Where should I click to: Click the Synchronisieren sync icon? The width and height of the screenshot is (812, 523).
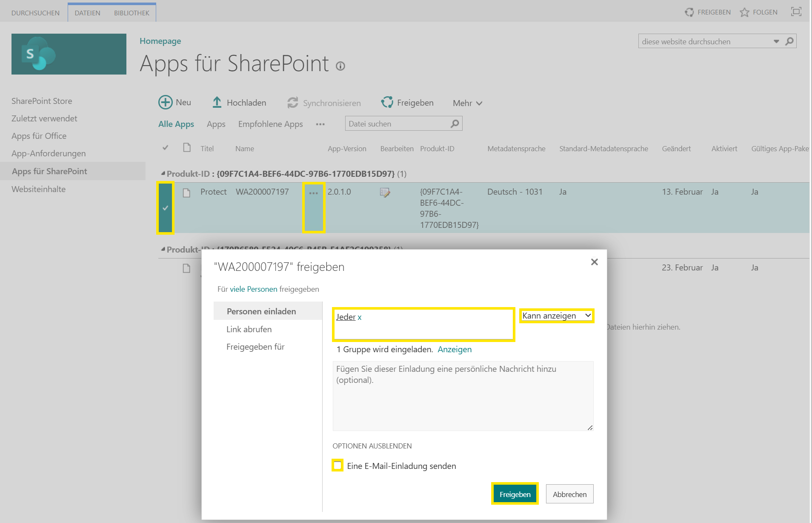[293, 103]
